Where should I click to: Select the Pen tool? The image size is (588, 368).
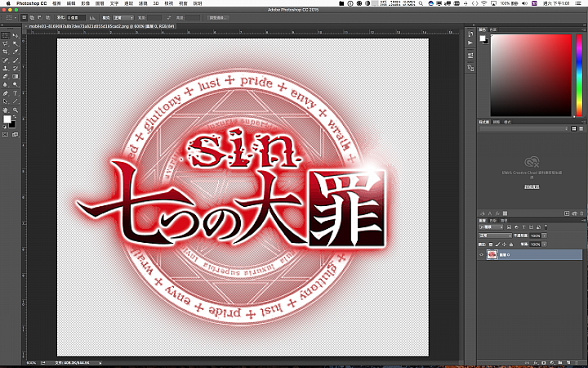pyautogui.click(x=5, y=93)
